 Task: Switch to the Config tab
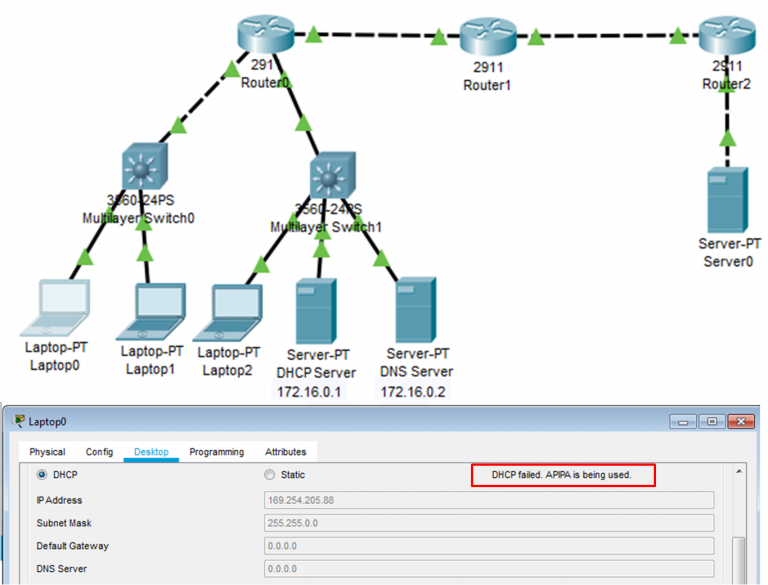pos(99,452)
